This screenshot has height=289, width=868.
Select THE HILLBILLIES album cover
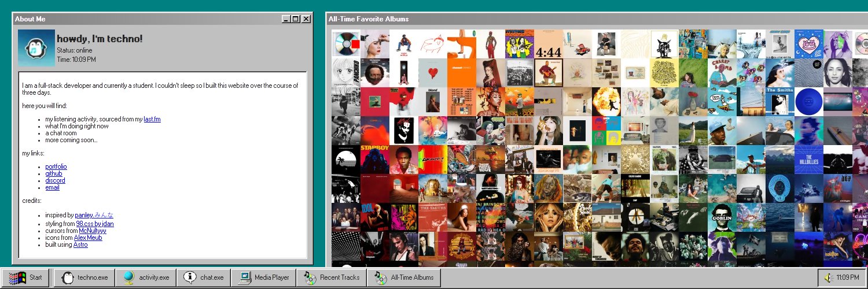tap(809, 160)
